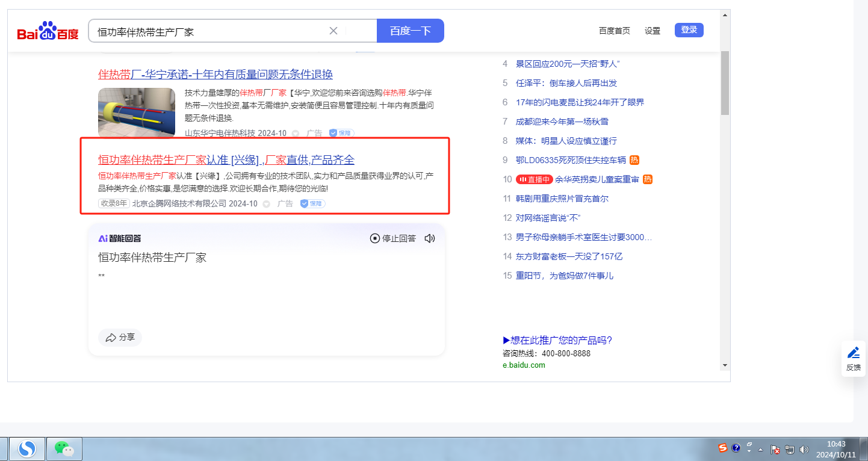Open the system volume tray icon

(804, 449)
